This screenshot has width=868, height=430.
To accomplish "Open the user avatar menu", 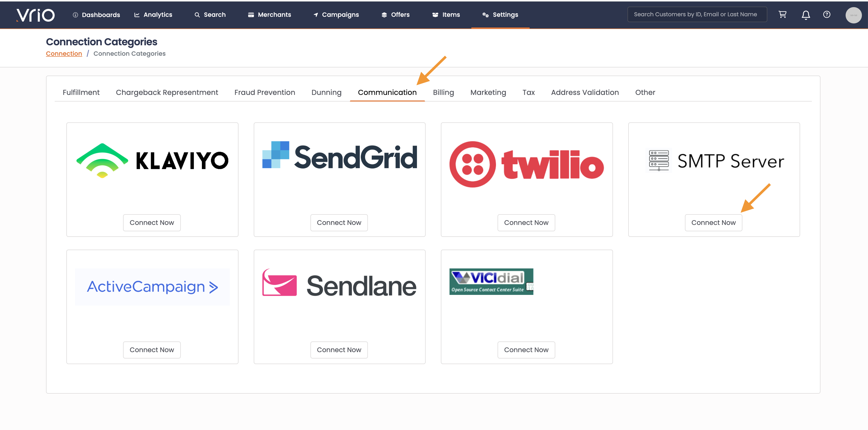I will click(x=853, y=15).
